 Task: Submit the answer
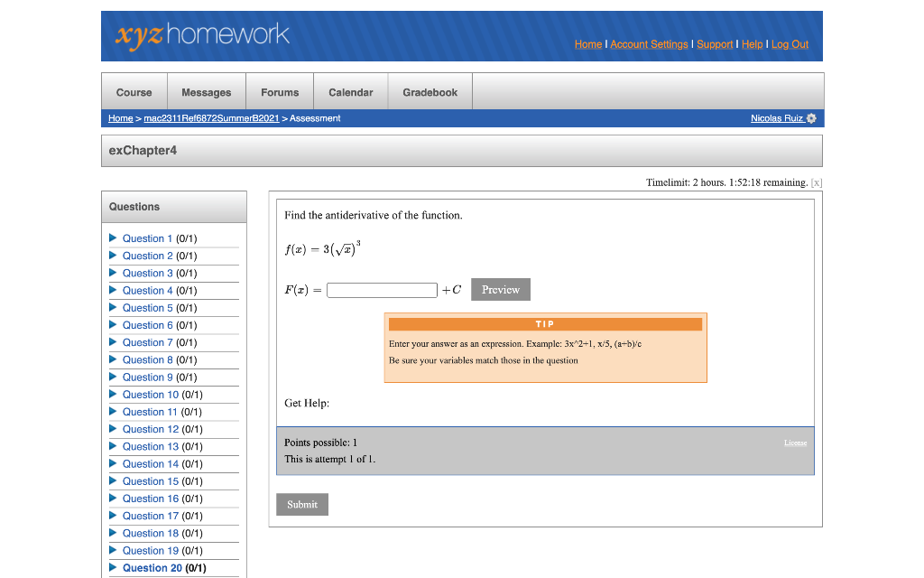pos(301,504)
